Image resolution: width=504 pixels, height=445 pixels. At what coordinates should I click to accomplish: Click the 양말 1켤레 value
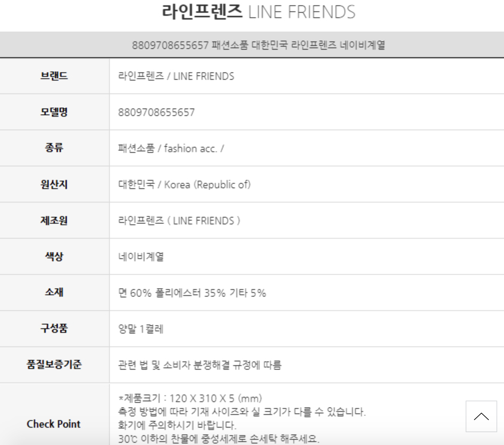[x=141, y=329]
